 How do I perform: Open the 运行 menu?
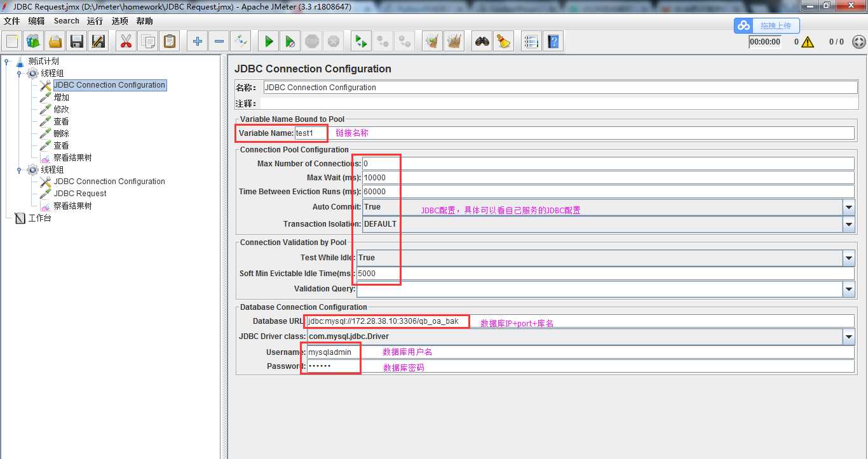coord(95,21)
